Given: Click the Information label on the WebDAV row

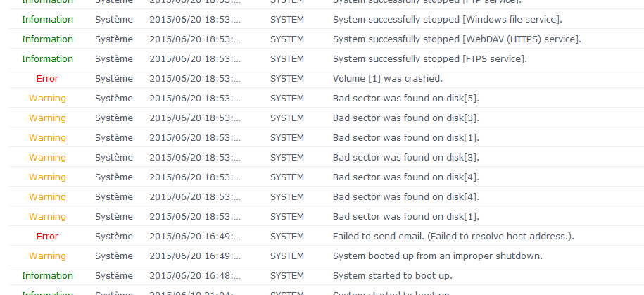Looking at the screenshot, I should point(47,39).
